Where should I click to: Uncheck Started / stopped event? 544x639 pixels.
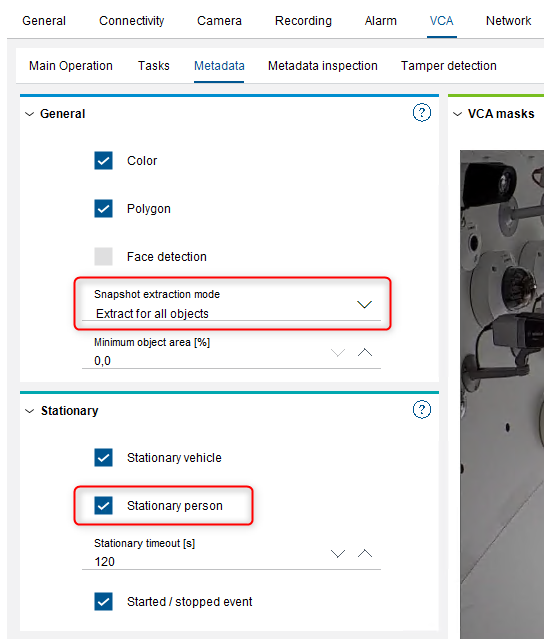[x=104, y=602]
